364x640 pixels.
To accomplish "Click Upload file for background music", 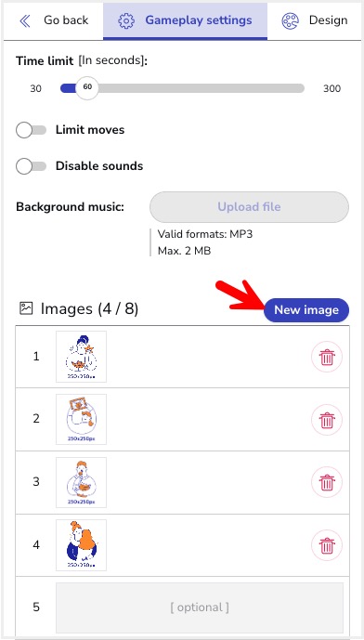I will (250, 206).
